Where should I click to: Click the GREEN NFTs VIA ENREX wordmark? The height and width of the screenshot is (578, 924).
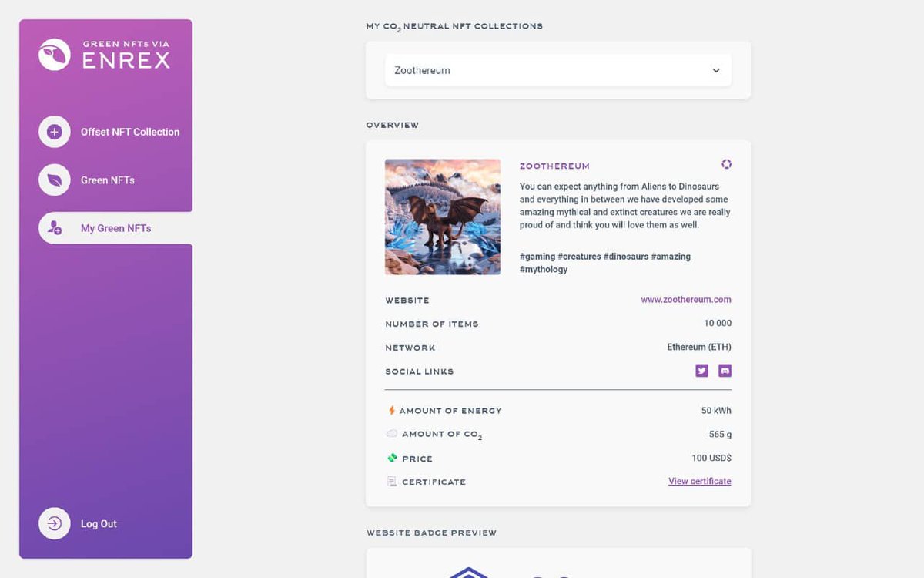126,55
